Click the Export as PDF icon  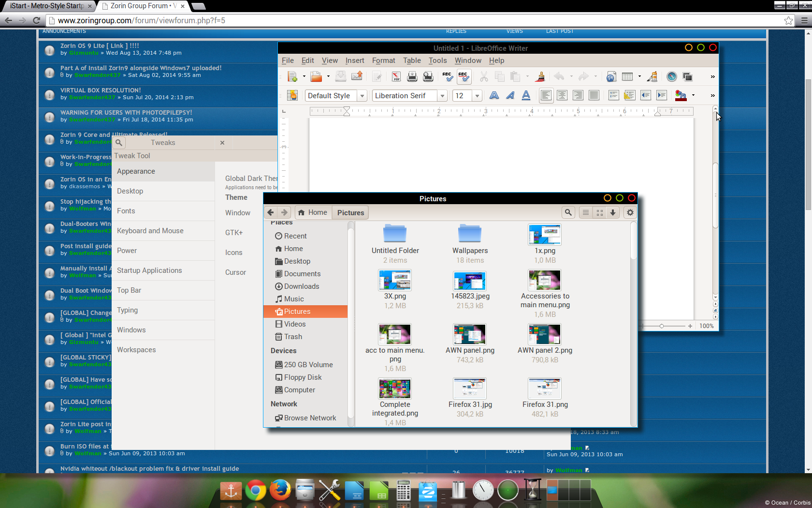[x=396, y=76]
